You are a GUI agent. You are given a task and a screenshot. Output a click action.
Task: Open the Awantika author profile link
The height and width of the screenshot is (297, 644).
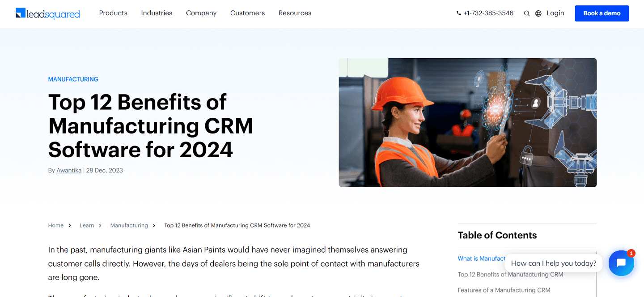[x=68, y=170]
